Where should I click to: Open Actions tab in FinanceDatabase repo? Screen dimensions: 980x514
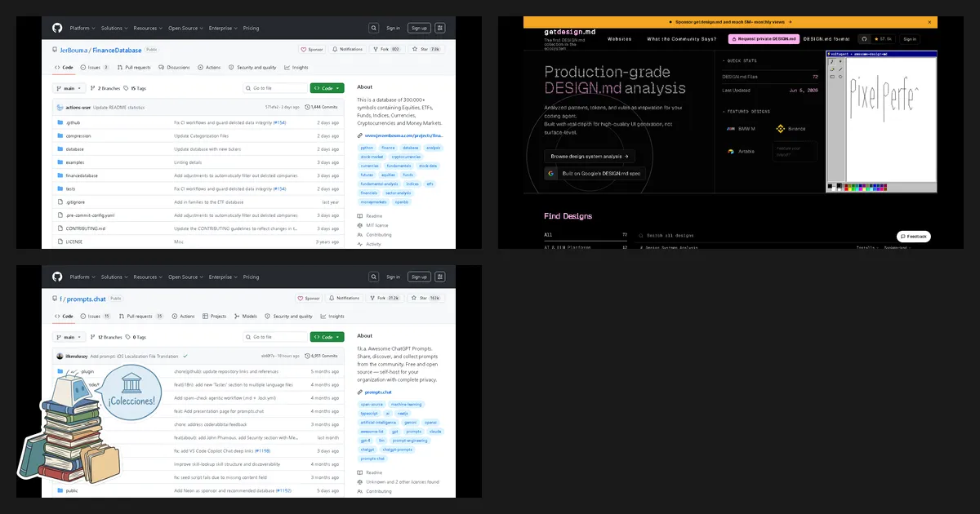tap(209, 68)
